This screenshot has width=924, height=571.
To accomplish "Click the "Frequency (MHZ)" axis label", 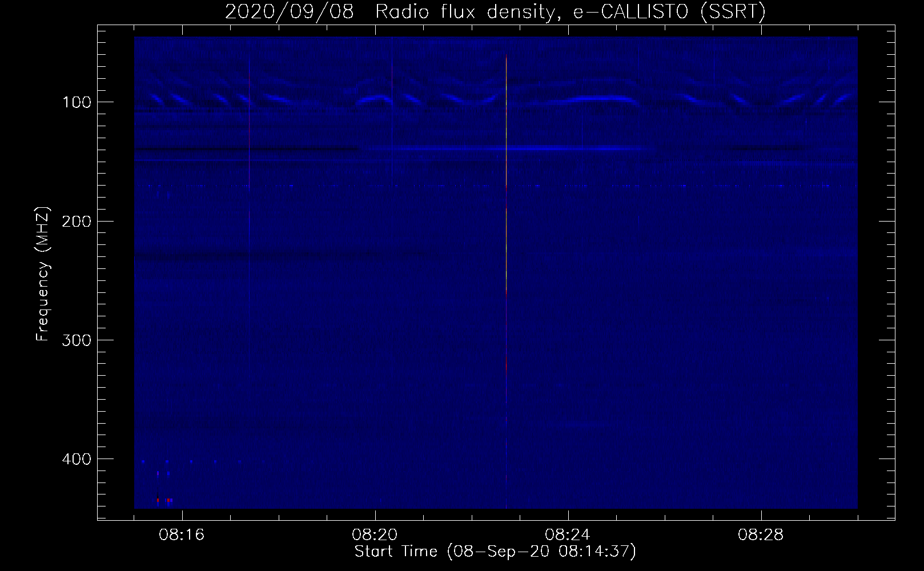I will click(43, 274).
